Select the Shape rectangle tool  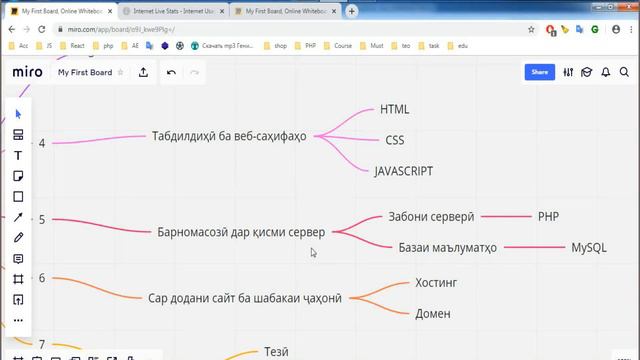18,197
